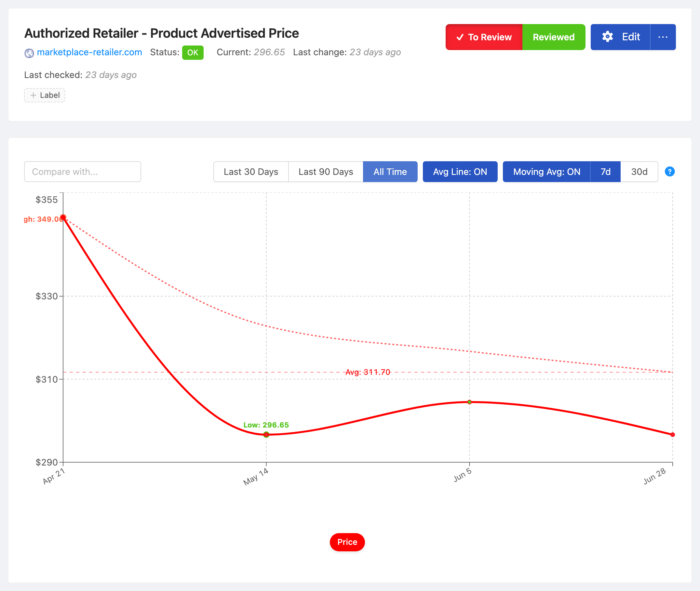Click the green OK status badge
Viewport: 700px width, 591px height.
click(193, 53)
